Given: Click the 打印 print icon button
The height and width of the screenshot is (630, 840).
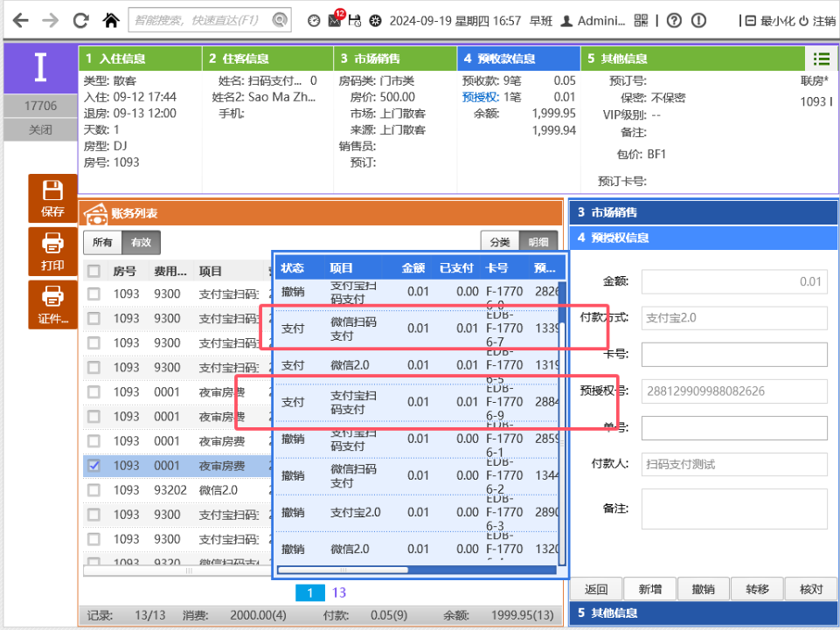Looking at the screenshot, I should [x=52, y=252].
